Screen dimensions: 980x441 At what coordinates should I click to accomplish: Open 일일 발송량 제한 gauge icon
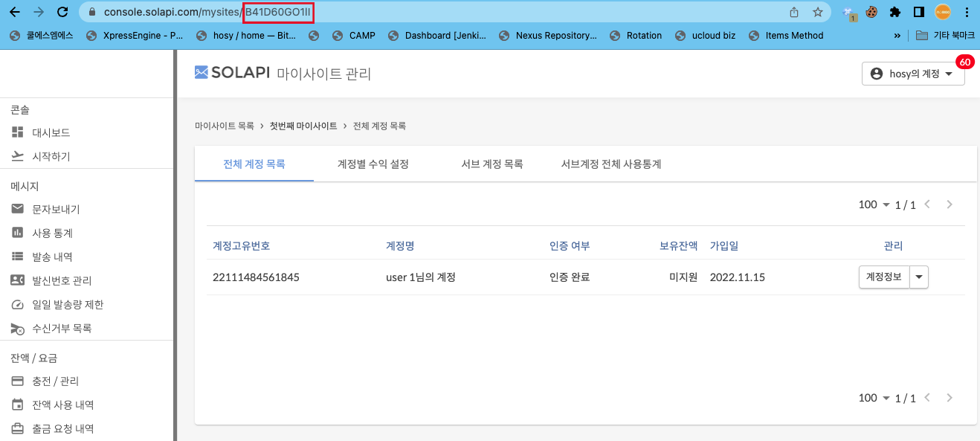point(18,304)
